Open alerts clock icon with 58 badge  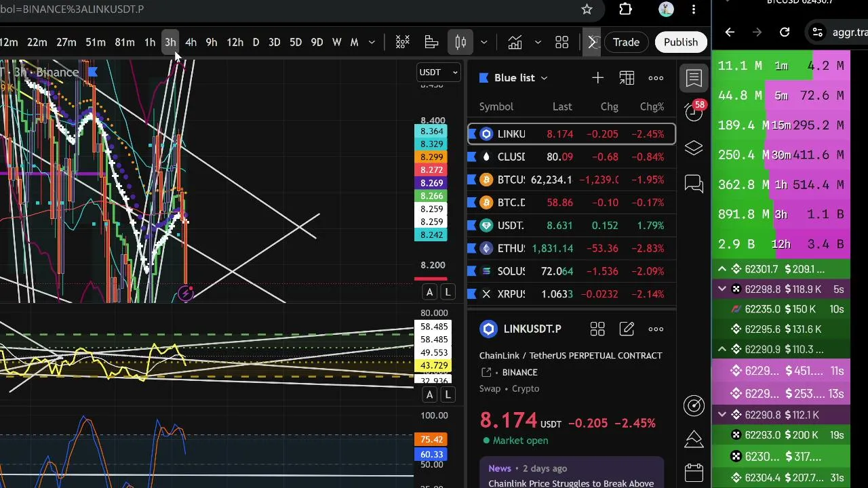694,112
